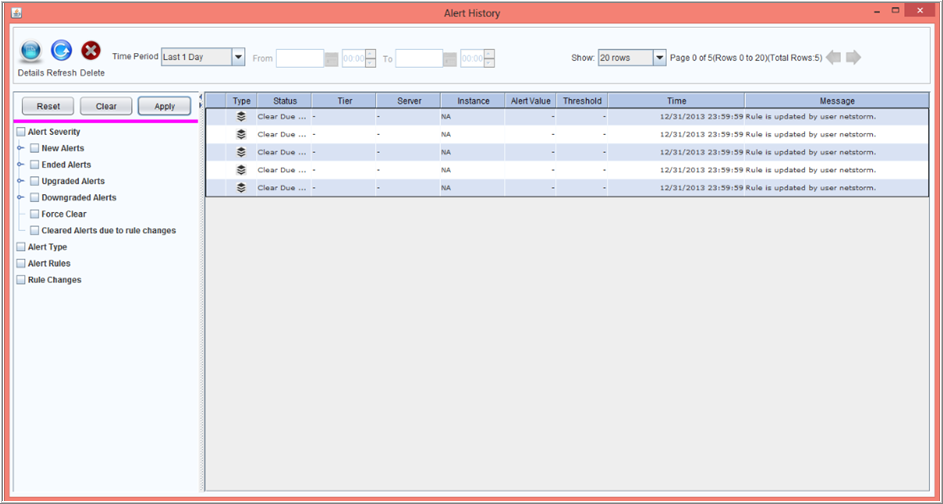Viewport: 943px width, 504px height.
Task: Collapse the filter panel with the divider arrow
Action: tap(200, 98)
